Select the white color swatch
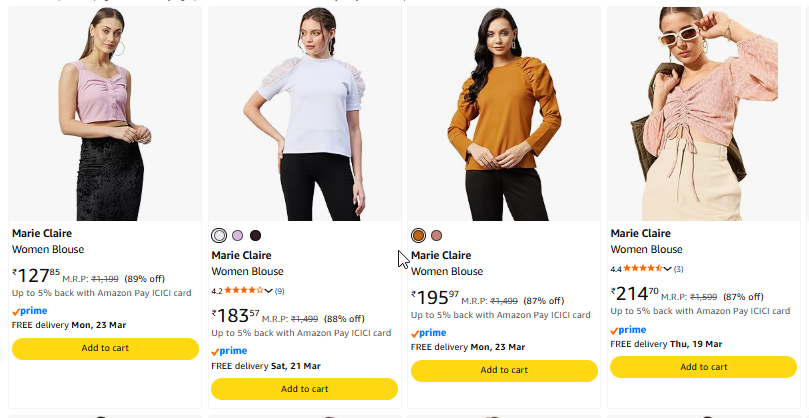809x418 pixels. click(219, 235)
